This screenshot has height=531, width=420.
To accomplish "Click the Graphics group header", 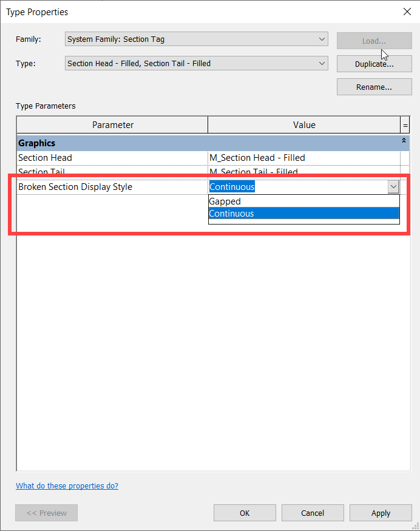I will click(x=213, y=143).
